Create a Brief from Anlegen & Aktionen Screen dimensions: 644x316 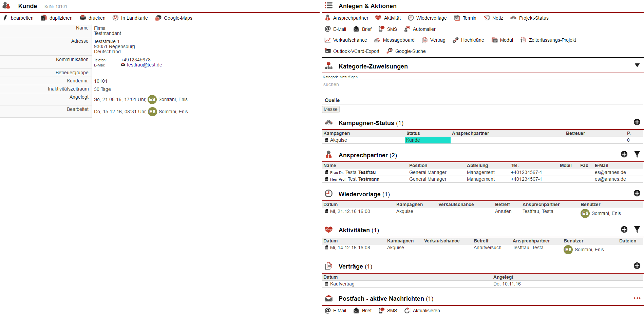pyautogui.click(x=362, y=29)
